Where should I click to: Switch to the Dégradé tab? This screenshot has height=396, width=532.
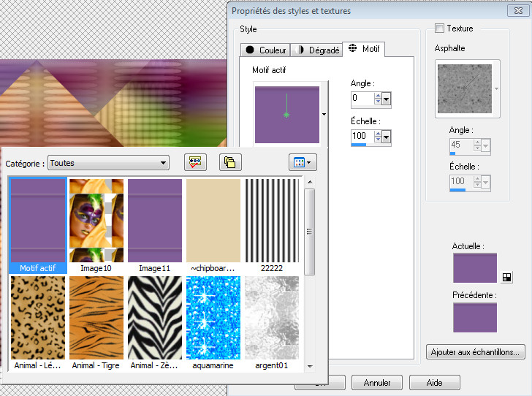coord(316,50)
